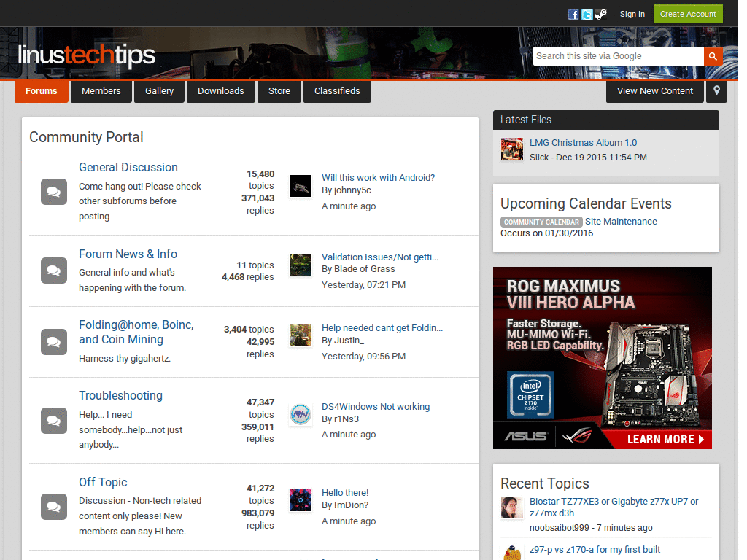747x560 pixels.
Task: Click 'By Blade of Grass' author text
Action: (358, 269)
